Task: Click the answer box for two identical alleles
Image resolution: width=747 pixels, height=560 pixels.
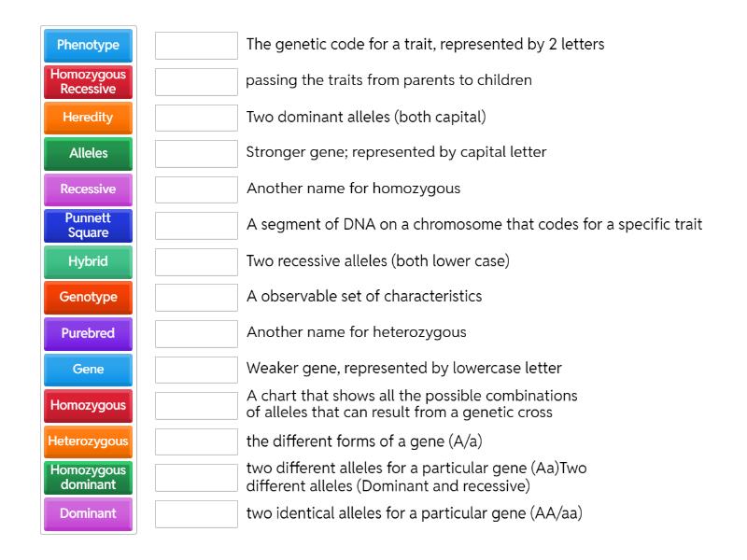Action: [196, 511]
